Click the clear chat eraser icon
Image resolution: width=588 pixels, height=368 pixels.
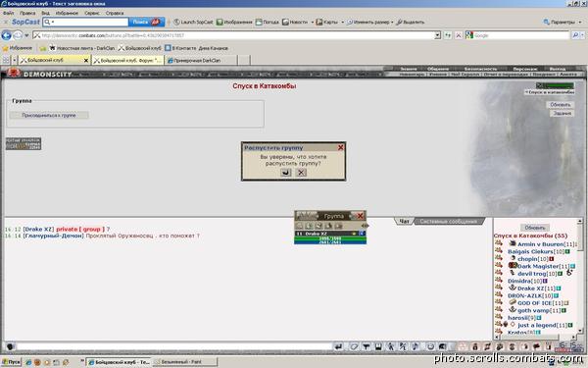click(x=354, y=346)
